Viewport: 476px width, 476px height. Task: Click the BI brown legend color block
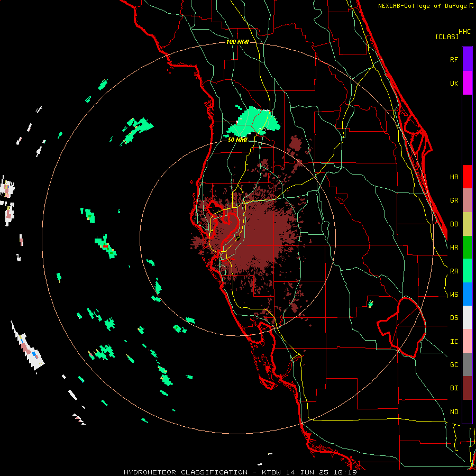click(x=467, y=388)
